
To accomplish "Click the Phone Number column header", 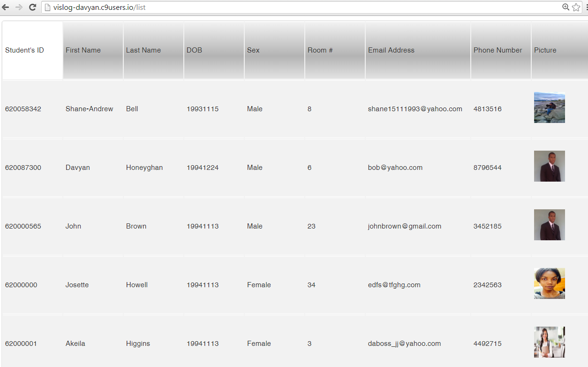I will [501, 50].
